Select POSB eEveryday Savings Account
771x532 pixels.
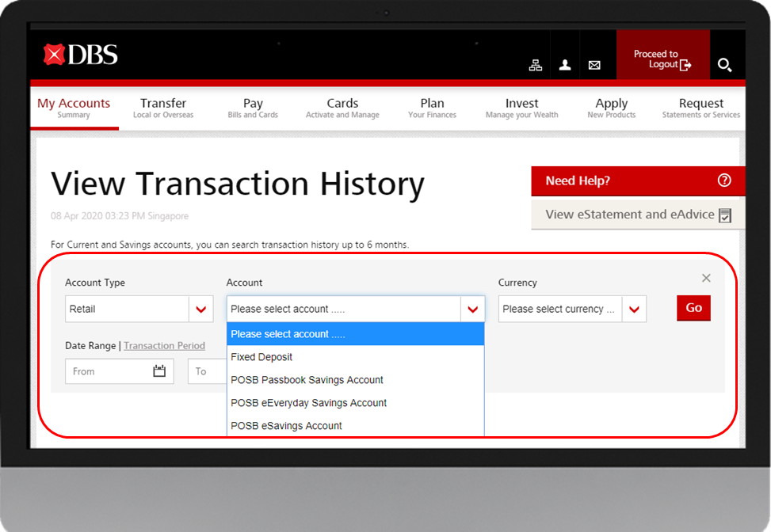pyautogui.click(x=308, y=403)
